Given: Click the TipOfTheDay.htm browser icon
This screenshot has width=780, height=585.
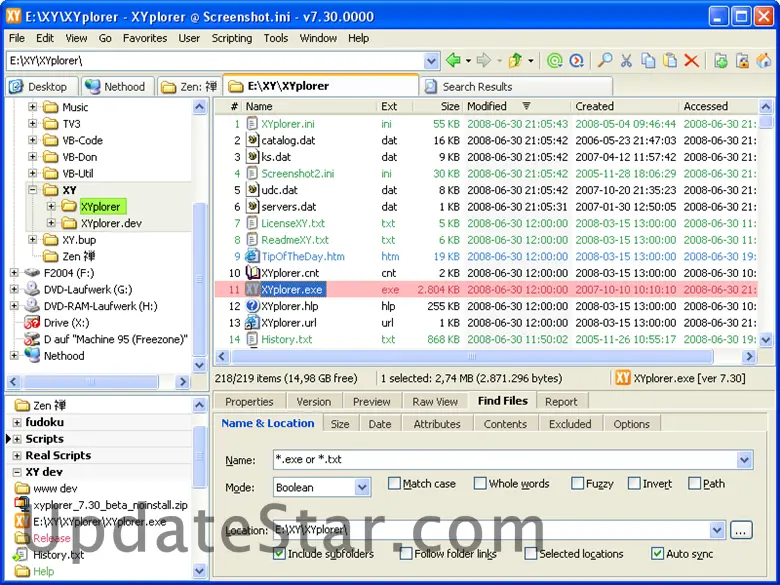Looking at the screenshot, I should click(253, 256).
